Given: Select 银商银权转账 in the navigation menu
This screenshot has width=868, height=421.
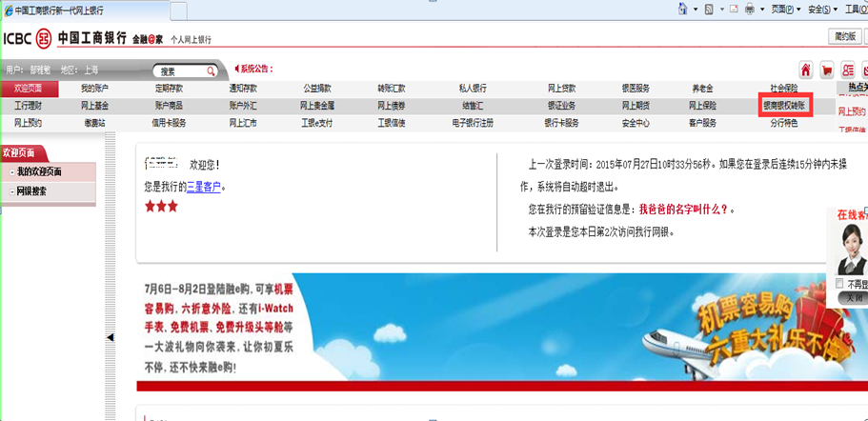Looking at the screenshot, I should point(784,106).
